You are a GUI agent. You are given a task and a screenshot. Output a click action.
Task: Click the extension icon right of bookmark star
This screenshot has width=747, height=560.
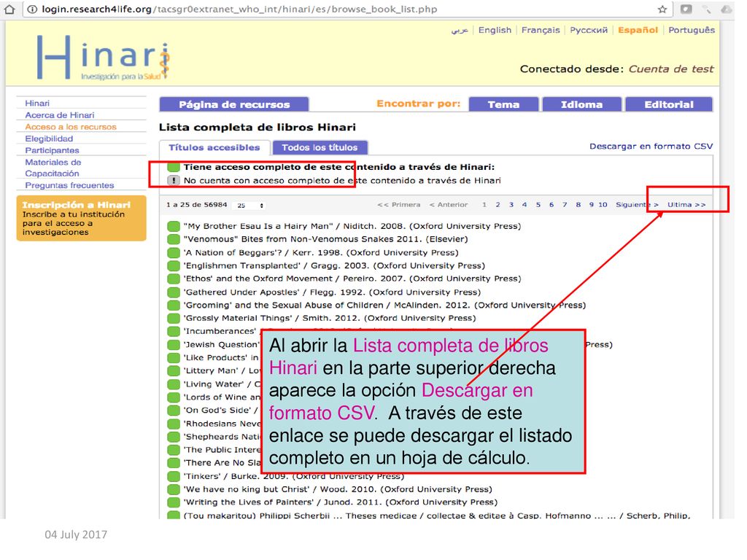click(x=686, y=9)
